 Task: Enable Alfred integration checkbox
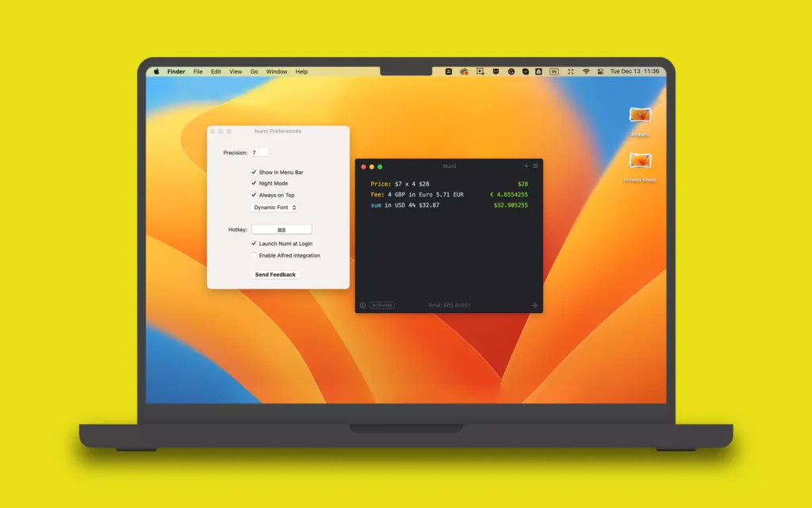click(x=254, y=255)
